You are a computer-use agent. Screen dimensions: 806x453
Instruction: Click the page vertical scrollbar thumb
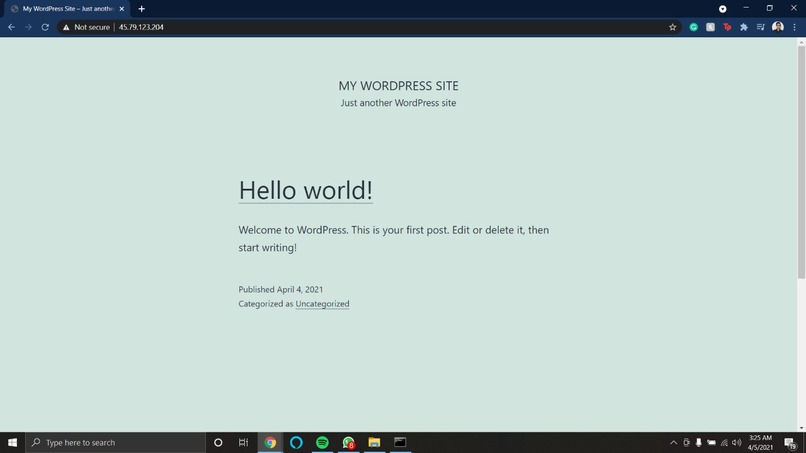801,162
